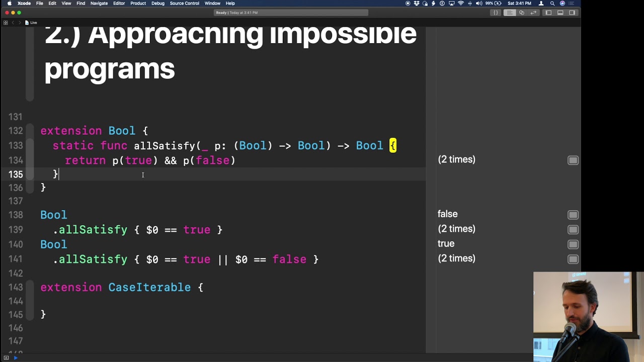Click the screen recording status icon
Viewport: 644px width, 362px height.
pos(408,3)
